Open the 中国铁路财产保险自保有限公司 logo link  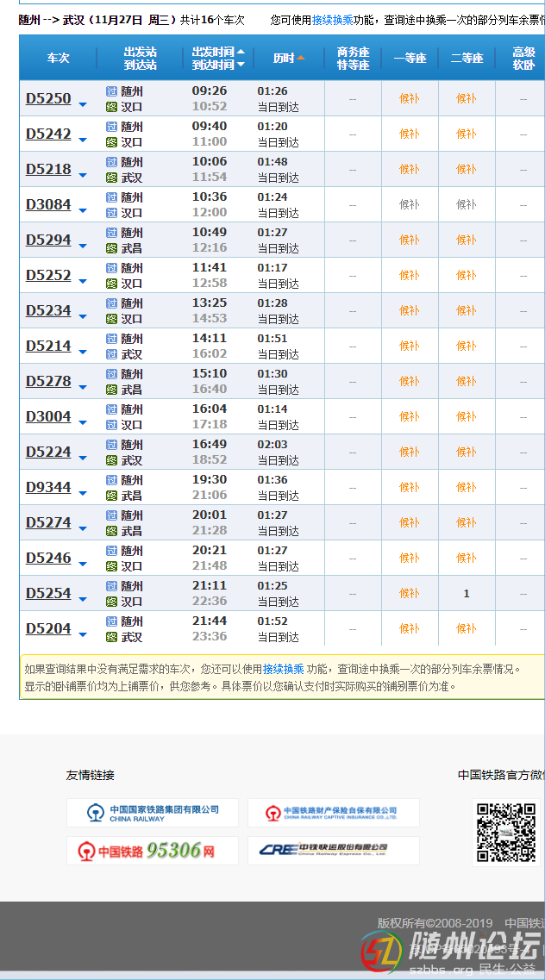coord(333,813)
